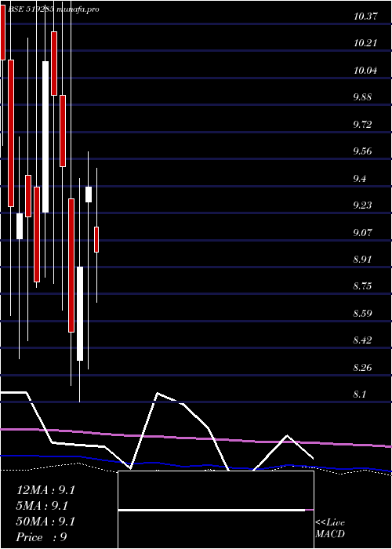392x549 pixels.
Task: Click the tall white candle body topping near 10.1
Action: tap(45, 137)
